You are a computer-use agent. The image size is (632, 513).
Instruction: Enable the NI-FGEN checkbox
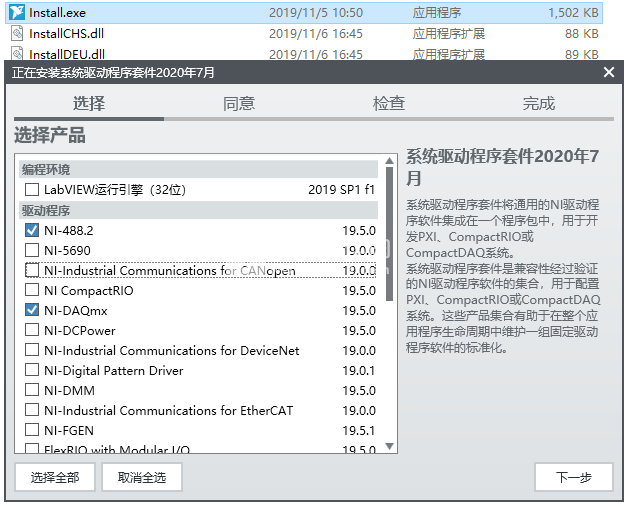click(x=32, y=430)
